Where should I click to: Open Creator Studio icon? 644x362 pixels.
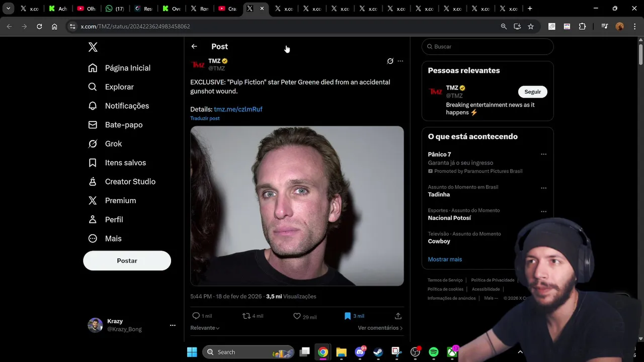point(93,182)
